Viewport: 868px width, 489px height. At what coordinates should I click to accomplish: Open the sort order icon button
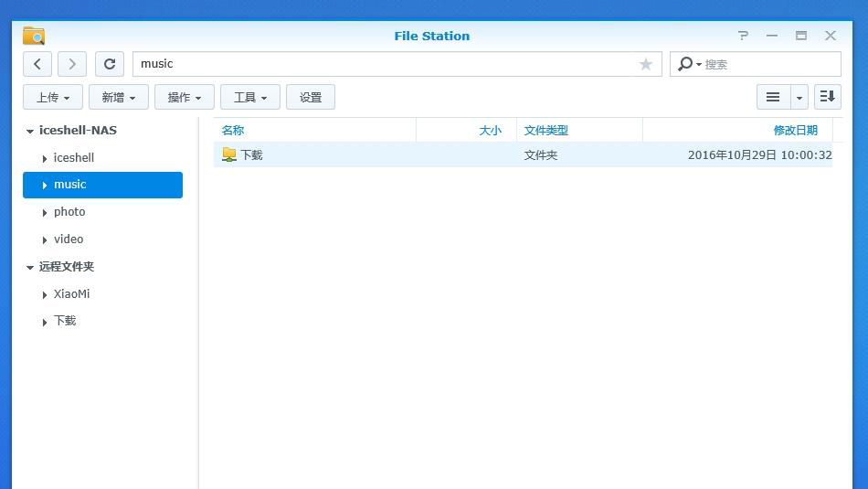click(x=827, y=97)
